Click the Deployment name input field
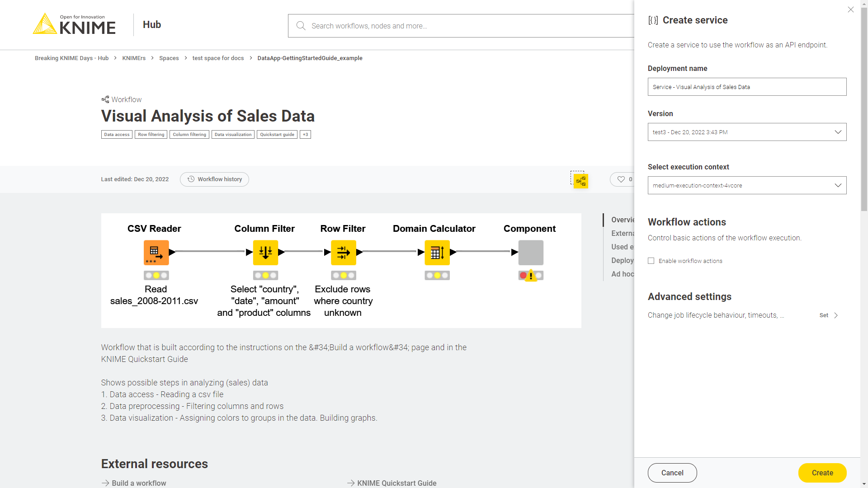Viewport: 868px width, 488px height. [747, 87]
